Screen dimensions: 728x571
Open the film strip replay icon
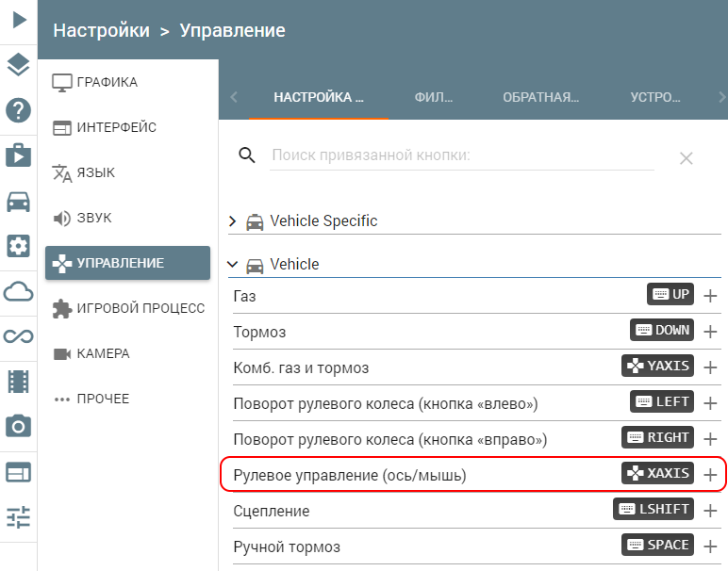pyautogui.click(x=18, y=381)
